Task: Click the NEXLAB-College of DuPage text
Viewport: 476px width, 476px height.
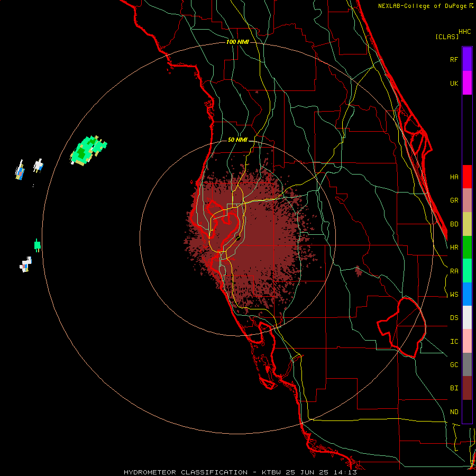Action: coord(422,6)
